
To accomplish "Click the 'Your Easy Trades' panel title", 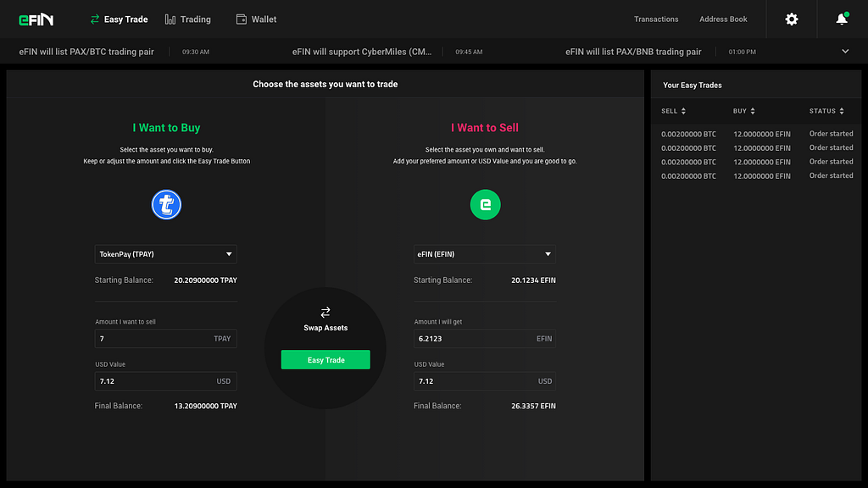I will point(692,86).
